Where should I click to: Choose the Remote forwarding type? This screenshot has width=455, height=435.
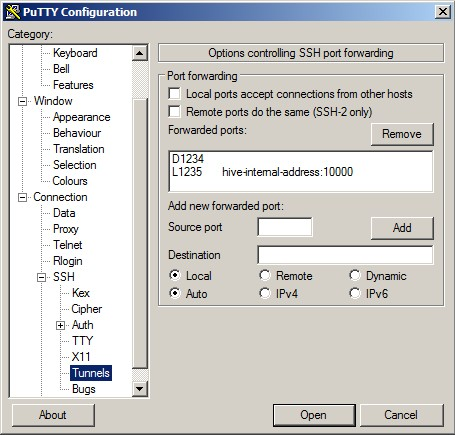(265, 275)
